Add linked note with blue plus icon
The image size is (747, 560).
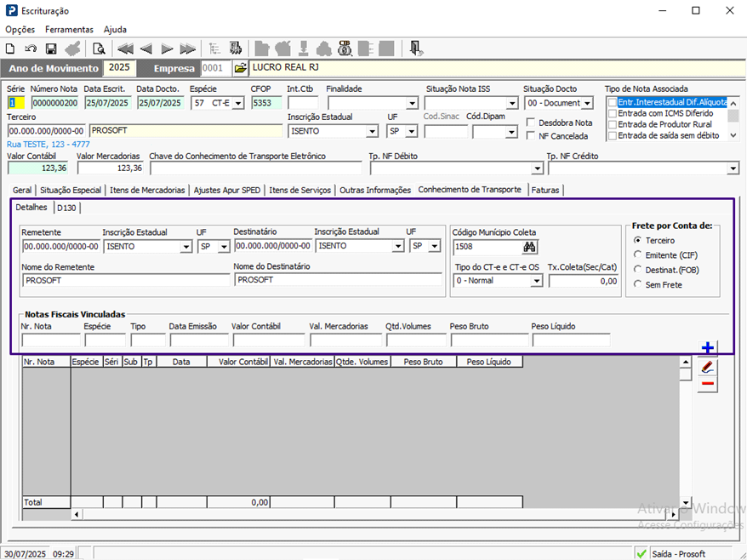click(x=707, y=347)
